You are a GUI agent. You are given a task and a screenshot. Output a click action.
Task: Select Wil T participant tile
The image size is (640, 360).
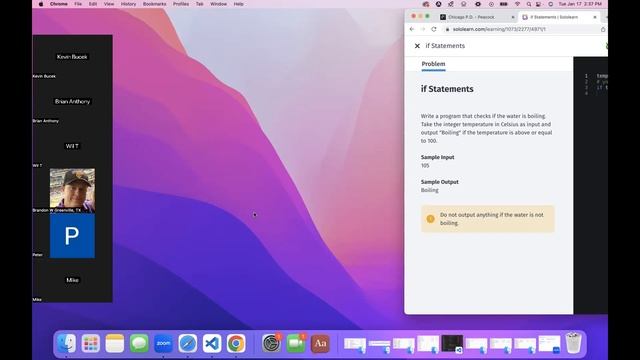point(72,146)
